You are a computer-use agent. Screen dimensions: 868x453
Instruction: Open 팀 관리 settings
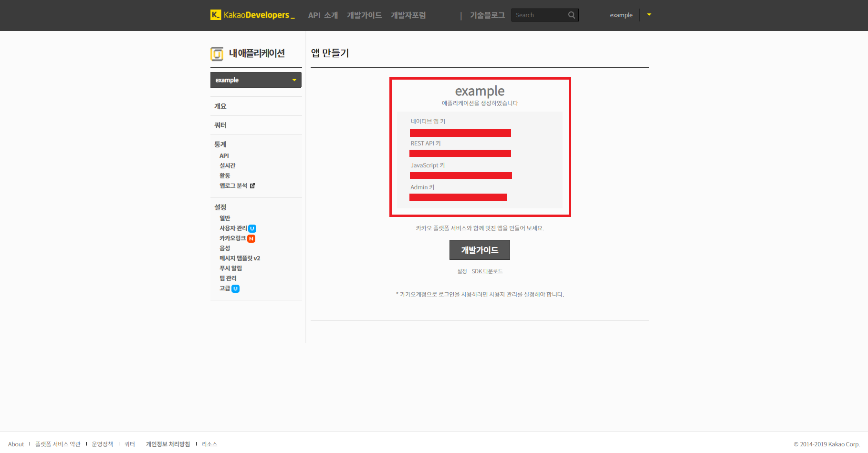(x=228, y=278)
